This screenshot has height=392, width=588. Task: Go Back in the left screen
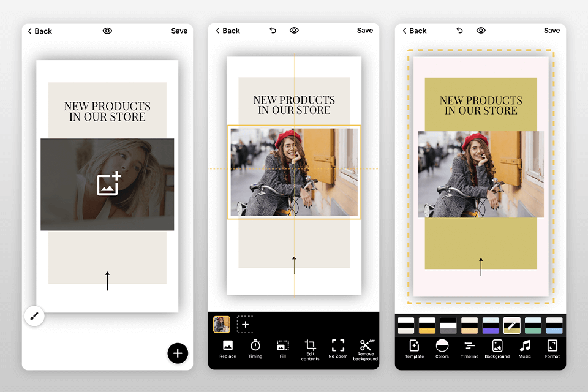tap(40, 31)
